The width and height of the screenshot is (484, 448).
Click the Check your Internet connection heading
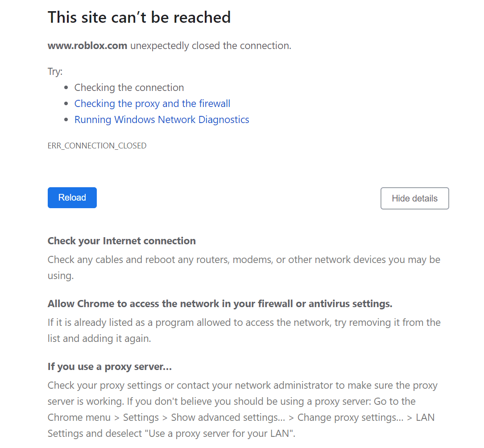[x=121, y=241]
